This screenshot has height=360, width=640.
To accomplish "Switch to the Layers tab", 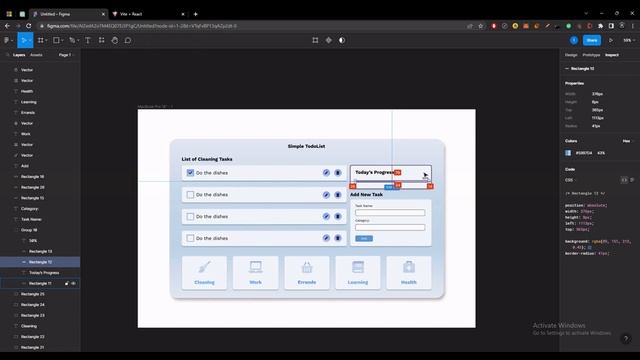I will coord(19,55).
